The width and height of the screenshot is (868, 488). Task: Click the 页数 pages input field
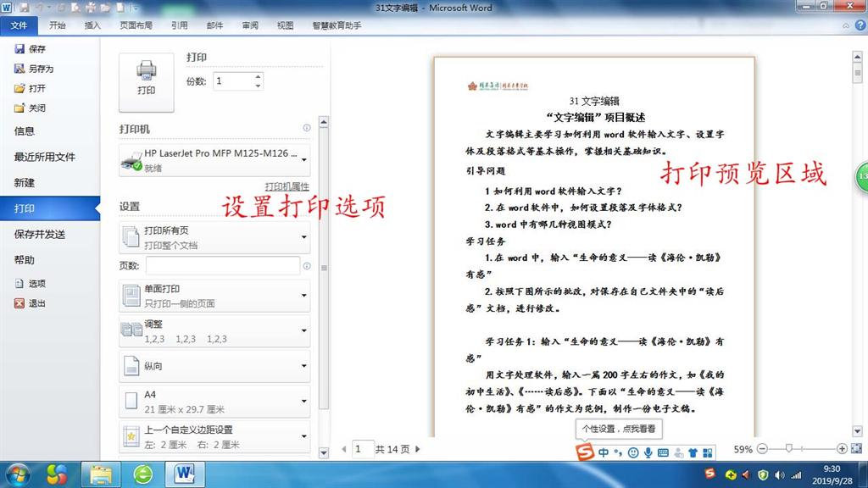pos(222,266)
